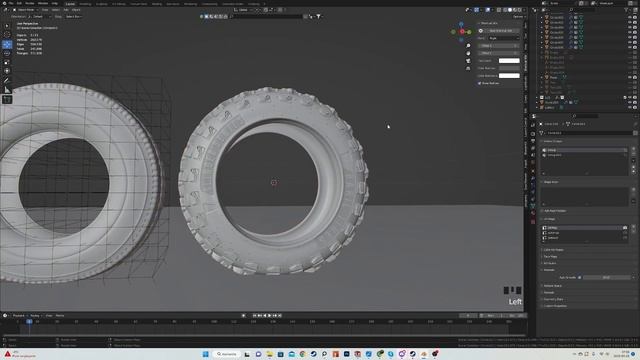
Task: Open Material properties tab
Action: [533, 213]
